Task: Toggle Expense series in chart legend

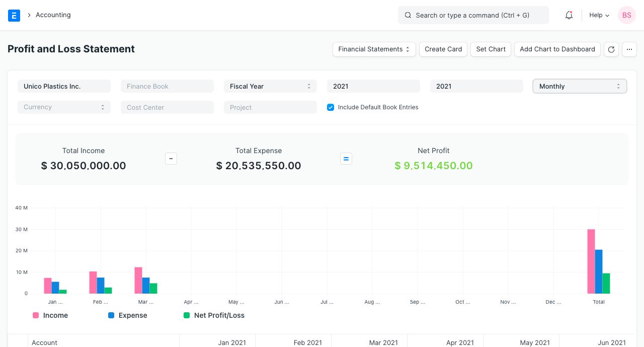Action: click(x=128, y=315)
